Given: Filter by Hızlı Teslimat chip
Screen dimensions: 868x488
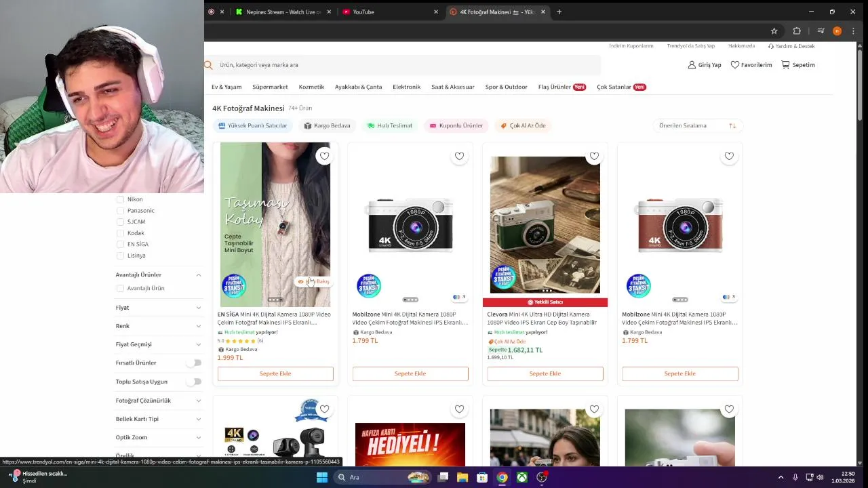Looking at the screenshot, I should coord(389,125).
